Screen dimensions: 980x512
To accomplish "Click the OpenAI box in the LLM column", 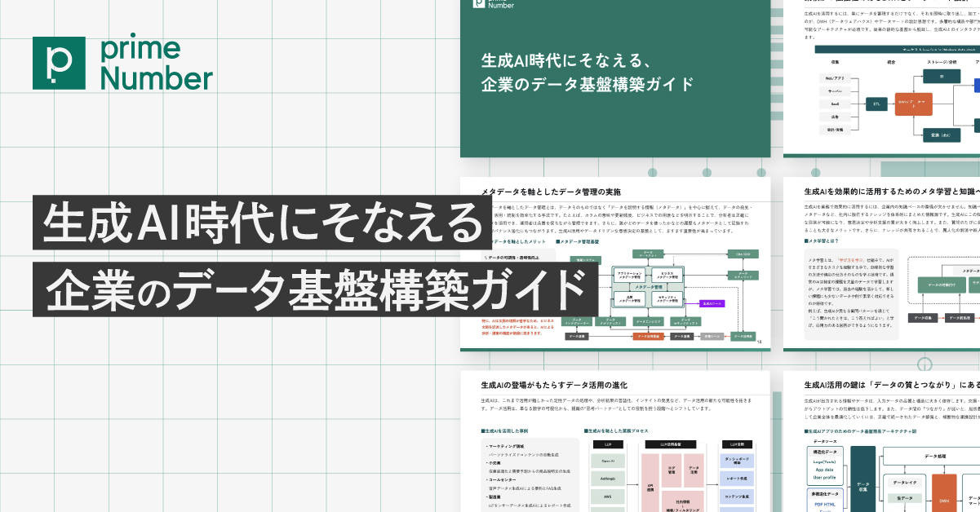I will pos(607,461).
